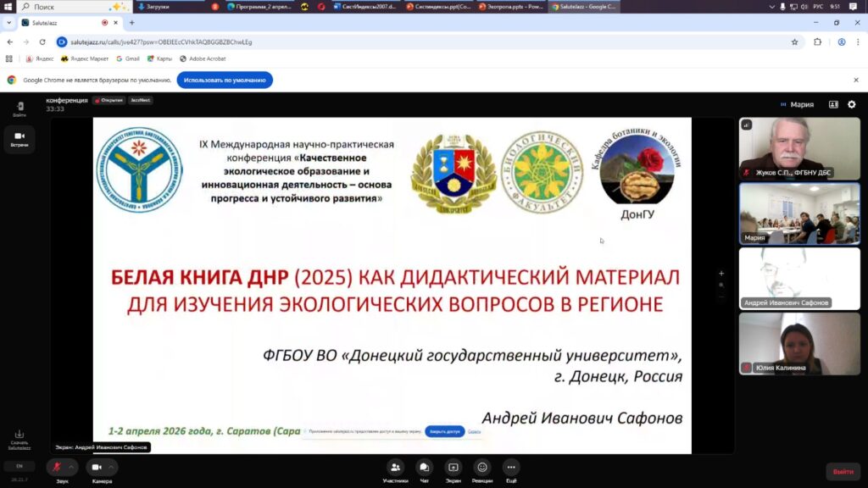Open the Ещё more options menu

click(510, 467)
